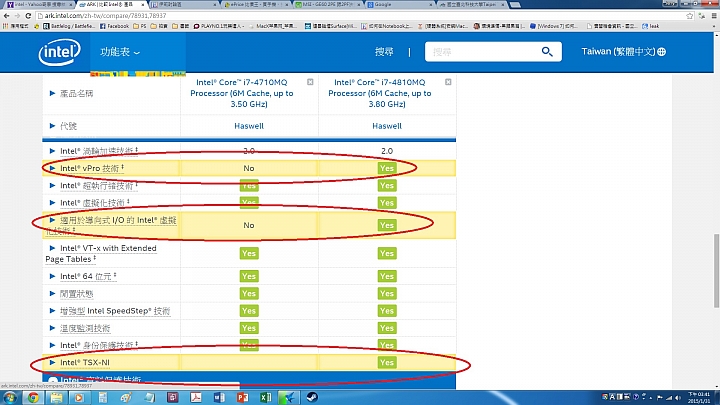This screenshot has width=720, height=405.
Task: Switch to the Taipei university tab
Action: coord(472,5)
